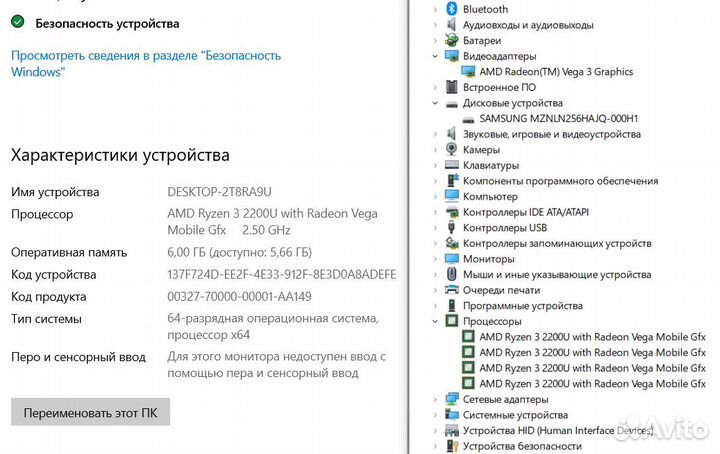This screenshot has height=454, width=720.
Task: Select the Программные устройства label
Action: pos(523,306)
